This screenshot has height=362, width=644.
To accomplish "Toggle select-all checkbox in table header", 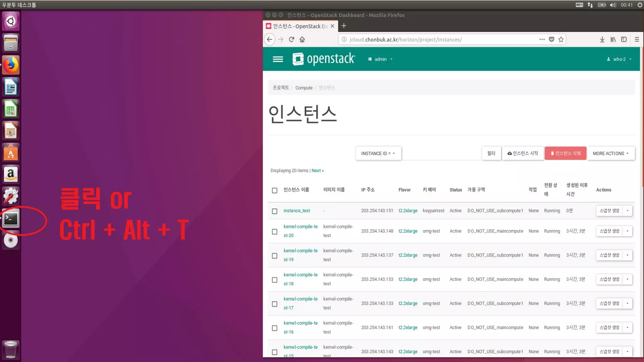I will click(x=275, y=190).
